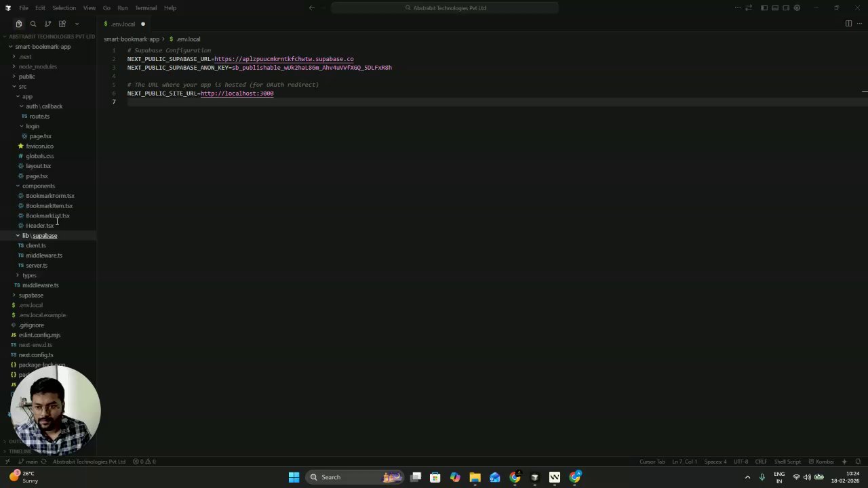Viewport: 868px width, 488px height.
Task: Click the Ln 7, Col 1 status item
Action: [x=684, y=462]
